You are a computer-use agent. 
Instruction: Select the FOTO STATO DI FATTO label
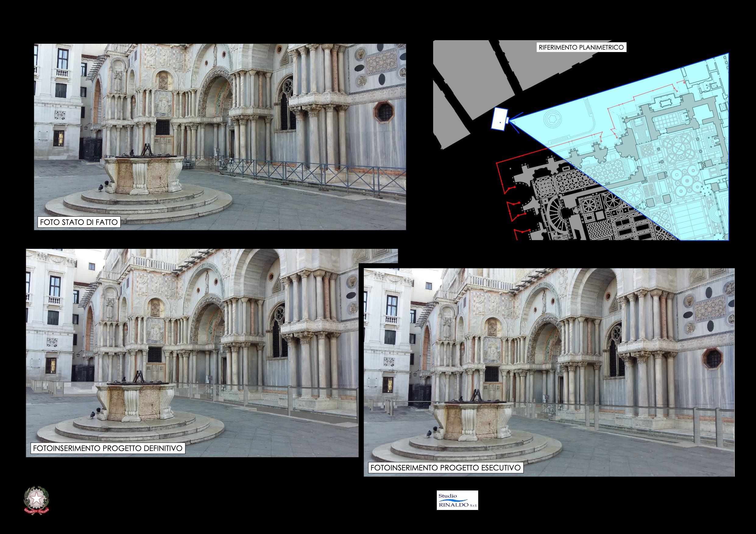pyautogui.click(x=78, y=222)
